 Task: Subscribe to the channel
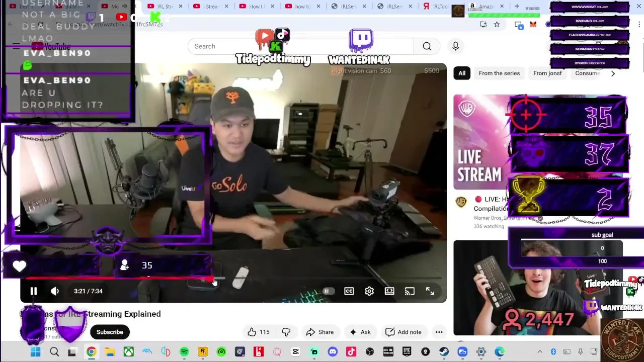[x=110, y=332]
